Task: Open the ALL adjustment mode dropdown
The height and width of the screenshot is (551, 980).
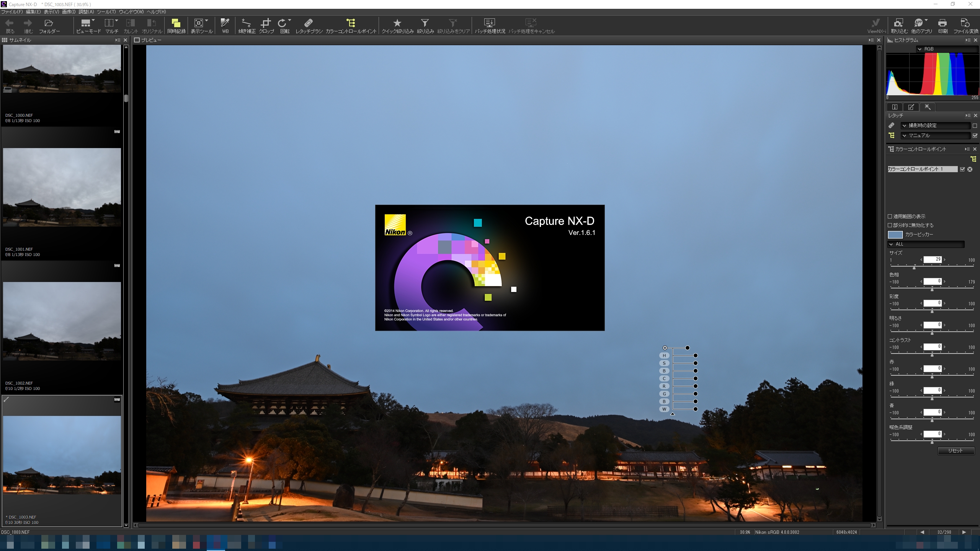Action: (x=926, y=244)
